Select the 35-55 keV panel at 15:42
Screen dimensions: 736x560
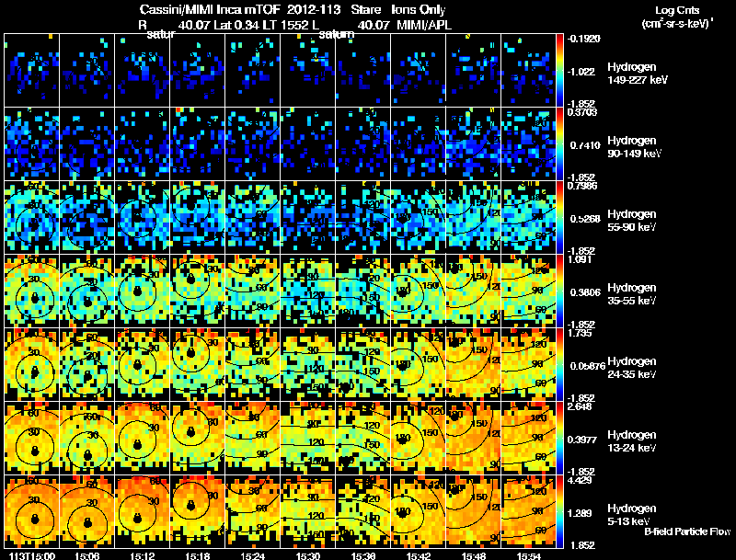pos(419,291)
